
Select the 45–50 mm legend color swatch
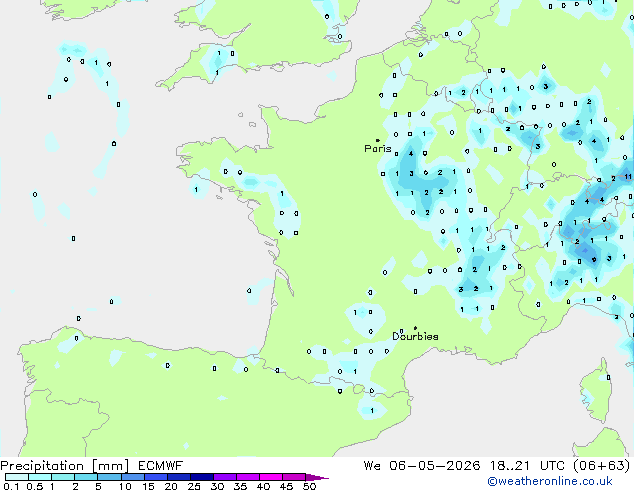point(294,477)
